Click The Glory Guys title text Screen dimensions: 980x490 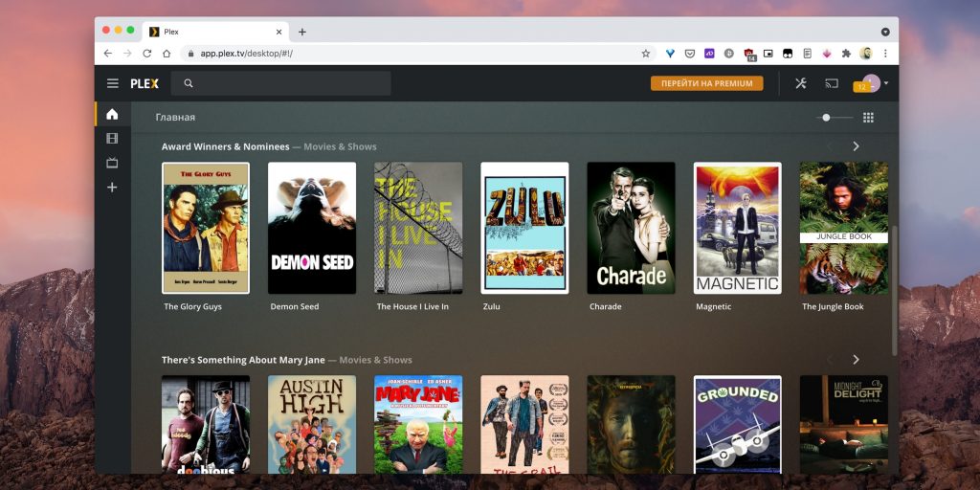(x=192, y=307)
